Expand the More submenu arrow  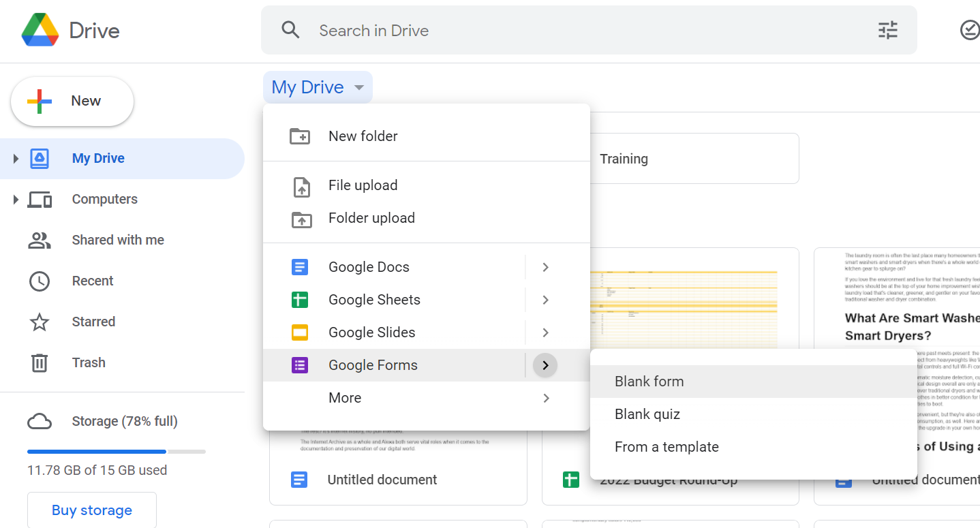(x=545, y=398)
